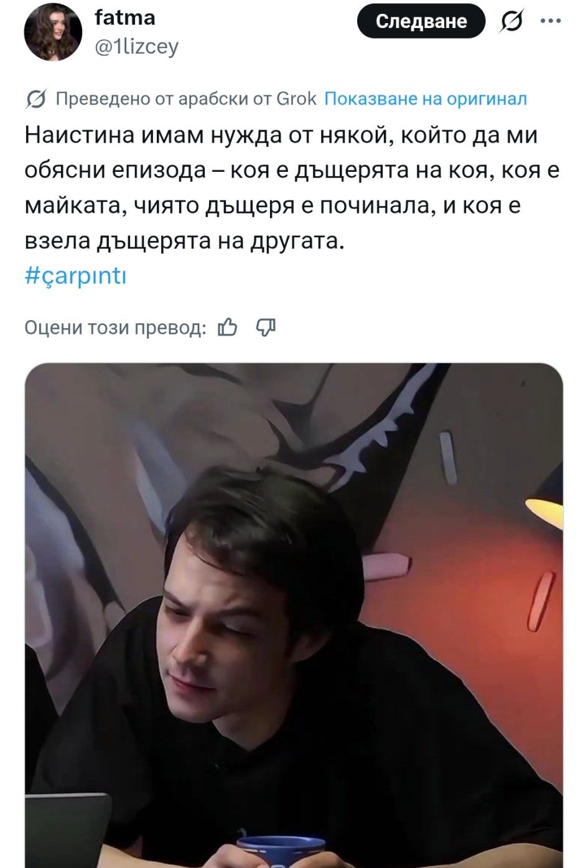
Task: Click the Показване на оригинал link
Action: tap(426, 98)
